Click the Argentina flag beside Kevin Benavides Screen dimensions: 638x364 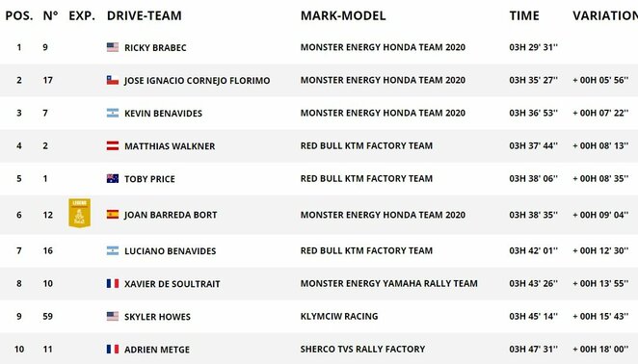[x=113, y=113]
